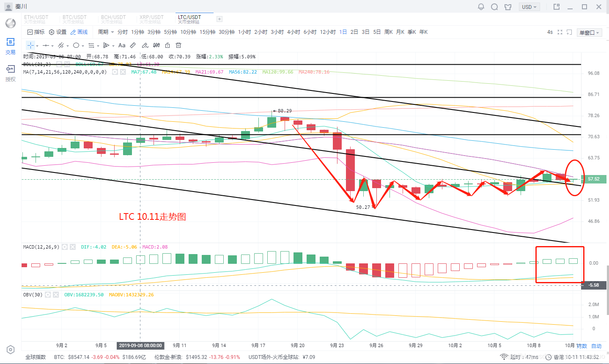The image size is (609, 364).
Task: Click the pop-out window icon
Action: (x=557, y=7)
